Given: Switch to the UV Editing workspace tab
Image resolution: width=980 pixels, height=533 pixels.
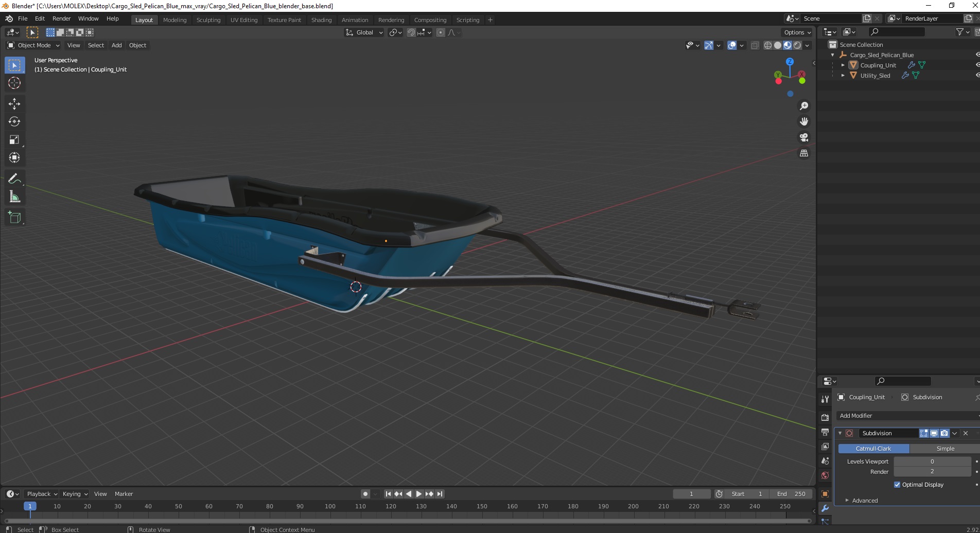Looking at the screenshot, I should pos(244,20).
